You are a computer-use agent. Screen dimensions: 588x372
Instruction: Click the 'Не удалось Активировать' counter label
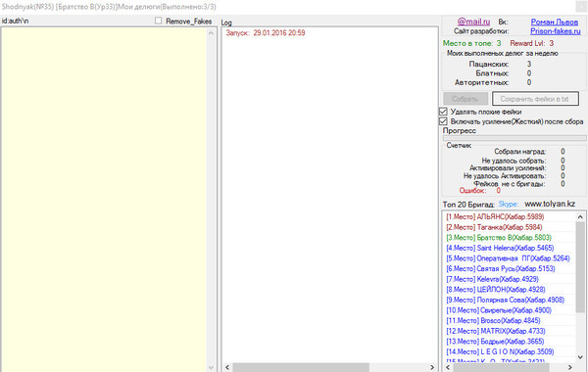point(505,176)
